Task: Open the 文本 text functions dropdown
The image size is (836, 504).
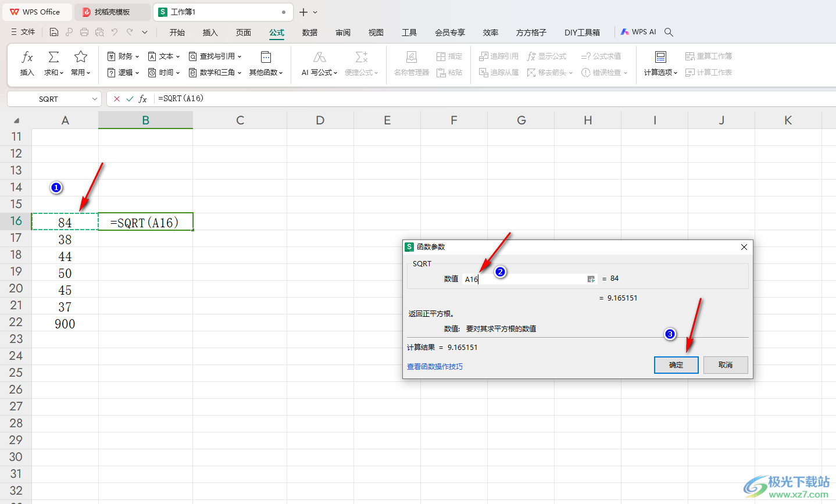Action: 164,56
